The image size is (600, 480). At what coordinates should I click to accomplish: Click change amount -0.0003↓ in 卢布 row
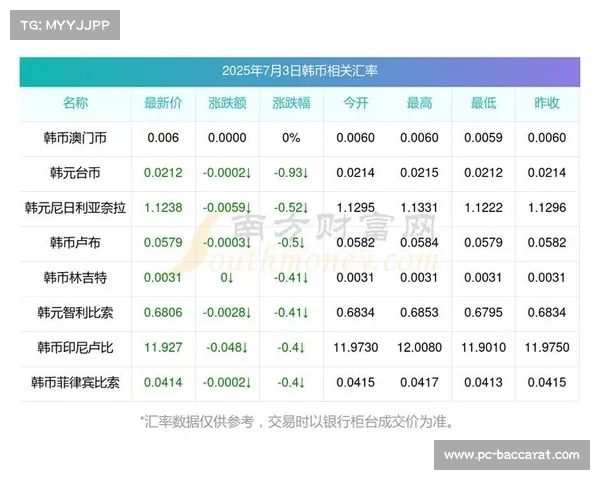[227, 243]
